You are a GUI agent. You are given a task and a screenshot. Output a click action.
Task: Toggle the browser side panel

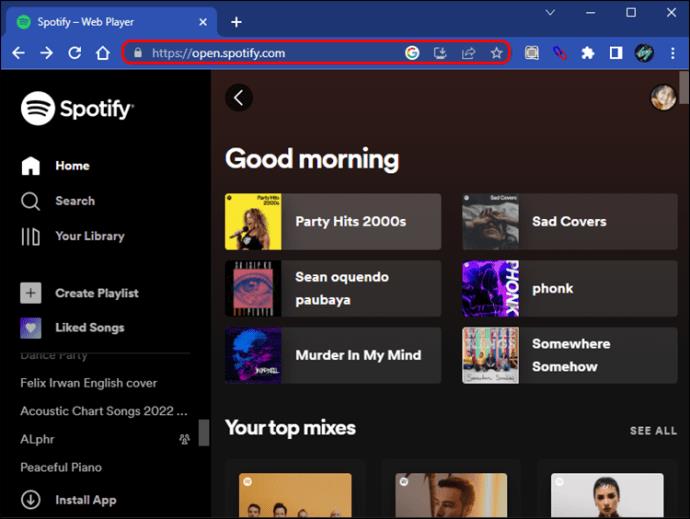pos(616,53)
